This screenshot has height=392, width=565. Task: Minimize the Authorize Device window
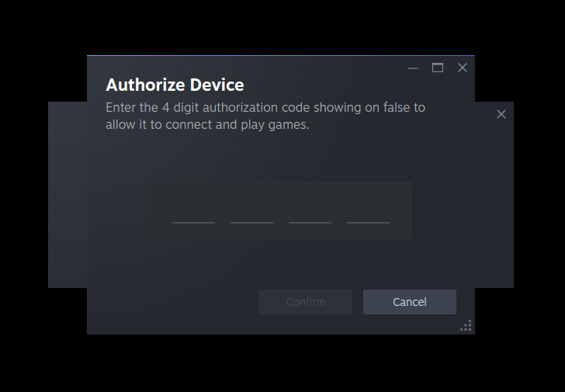click(413, 68)
